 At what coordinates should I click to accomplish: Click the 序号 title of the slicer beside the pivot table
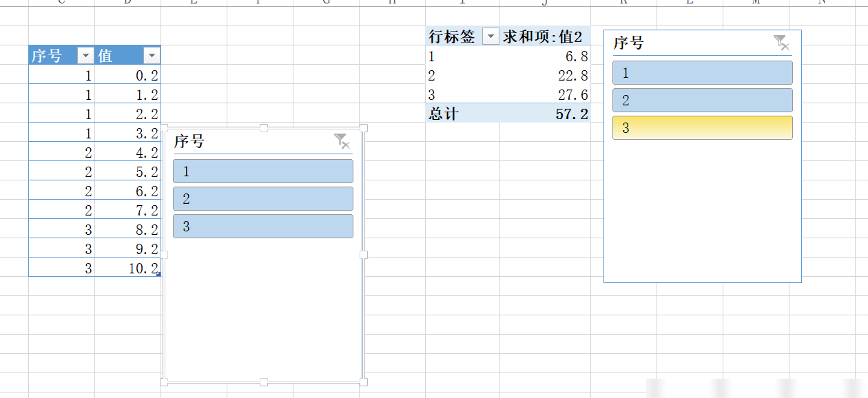(628, 43)
